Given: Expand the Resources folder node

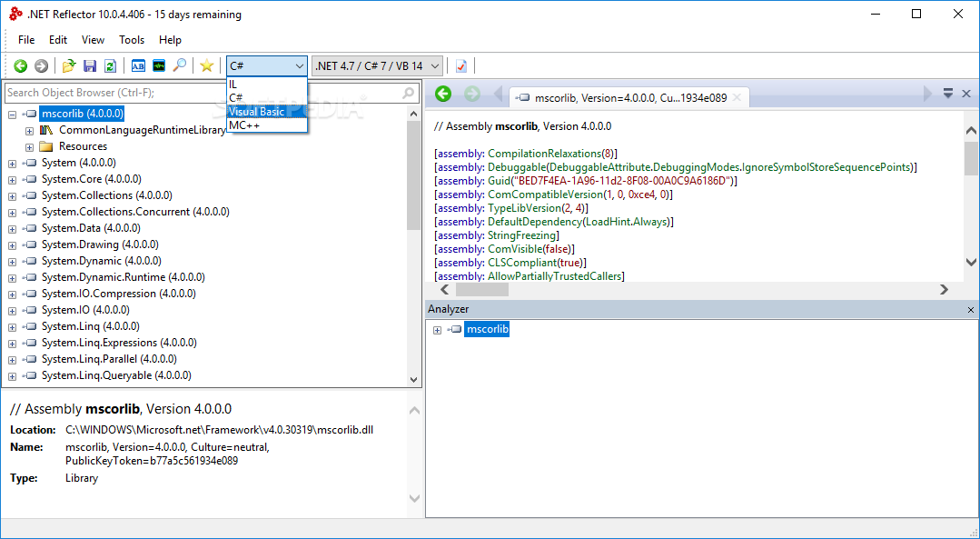Looking at the screenshot, I should coord(29,147).
